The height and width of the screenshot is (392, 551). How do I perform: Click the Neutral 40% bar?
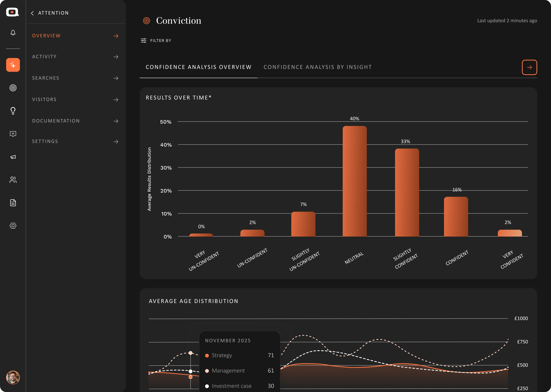tap(355, 181)
